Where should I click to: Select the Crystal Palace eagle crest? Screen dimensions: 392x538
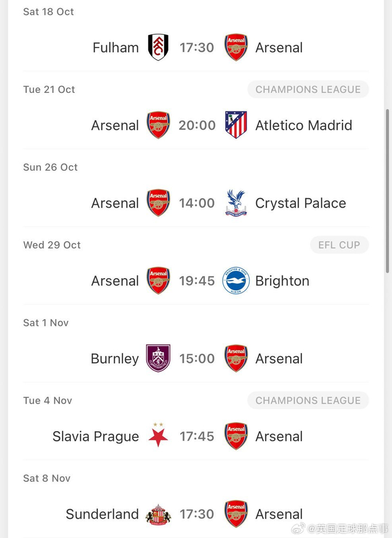[x=236, y=203]
